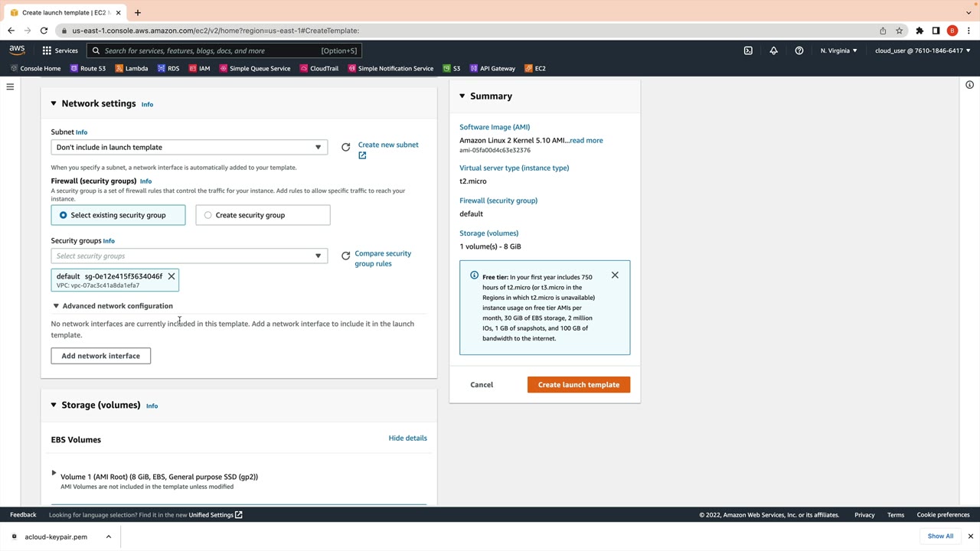Screen dimensions: 980x551
Task: Collapse the Storage (volumes) section
Action: pos(54,405)
